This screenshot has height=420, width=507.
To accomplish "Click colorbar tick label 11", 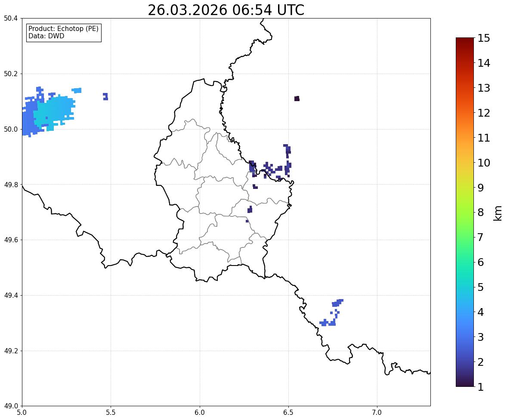I will (484, 138).
